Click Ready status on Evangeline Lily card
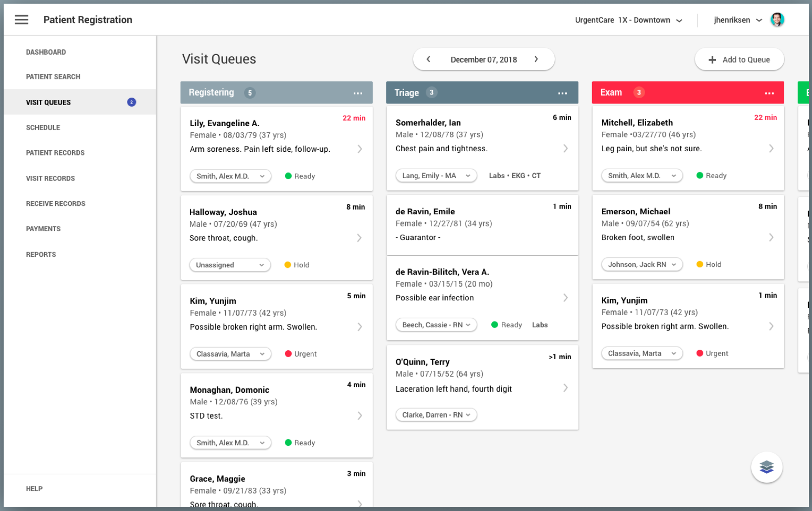Viewport: 812px width, 511px height. point(300,176)
